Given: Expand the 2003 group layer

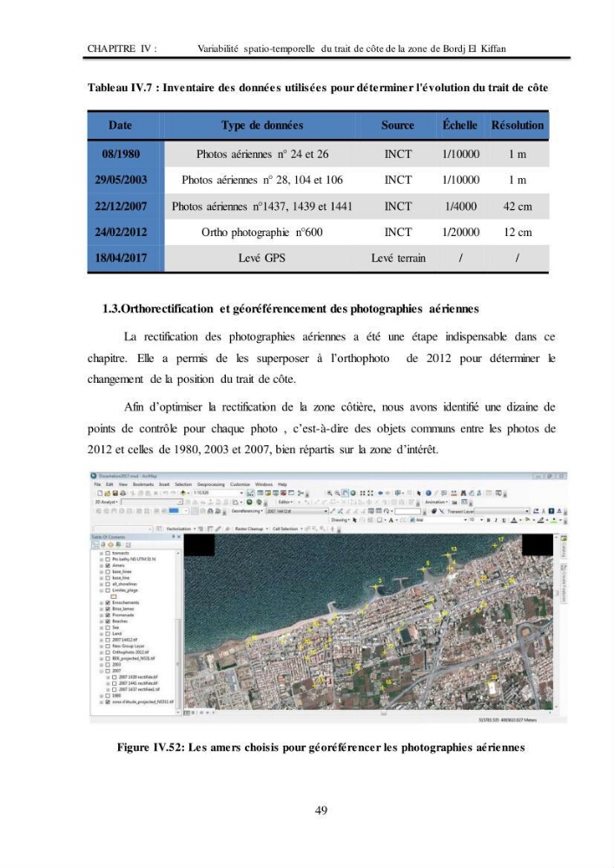Looking at the screenshot, I should 102,664.
